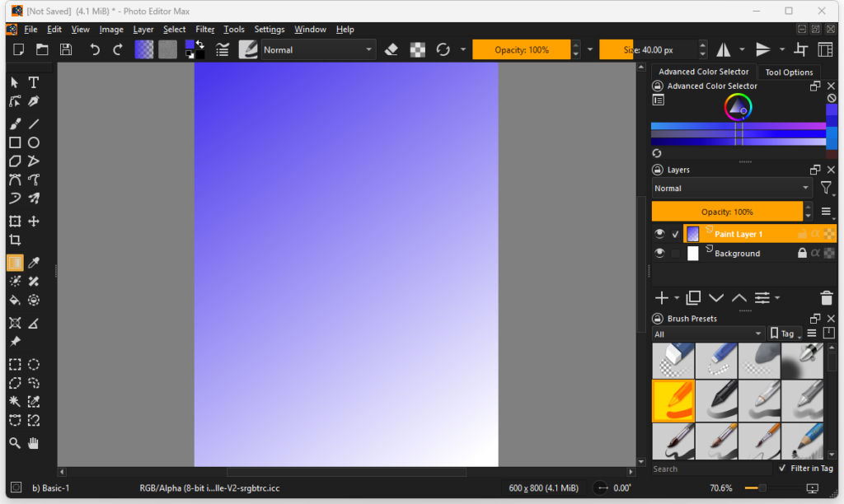Adjust the toolbar Opacity 100% slider
The width and height of the screenshot is (844, 504).
[521, 50]
